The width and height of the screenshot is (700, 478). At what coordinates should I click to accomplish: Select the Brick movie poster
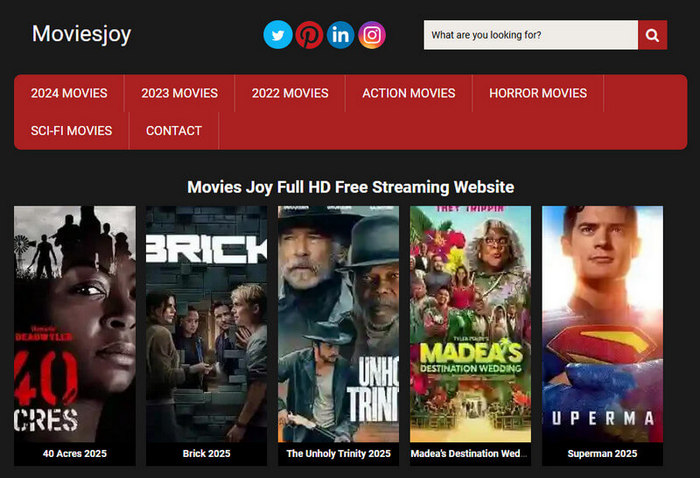pos(206,324)
